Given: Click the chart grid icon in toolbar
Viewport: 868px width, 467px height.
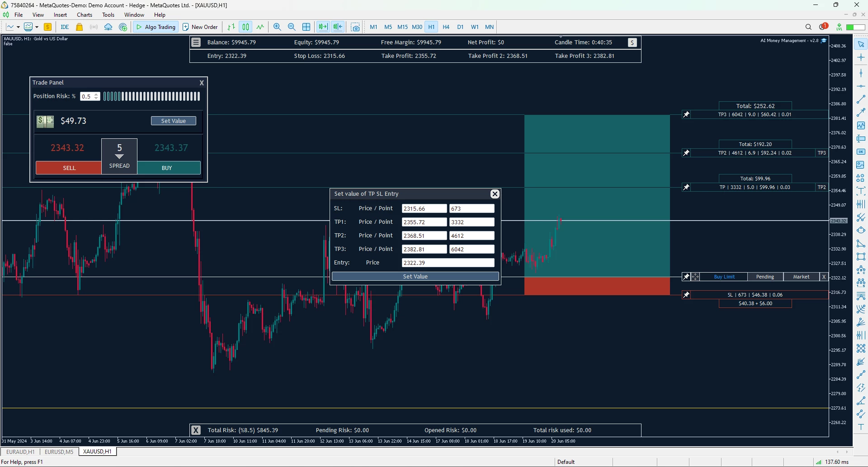Looking at the screenshot, I should [306, 27].
